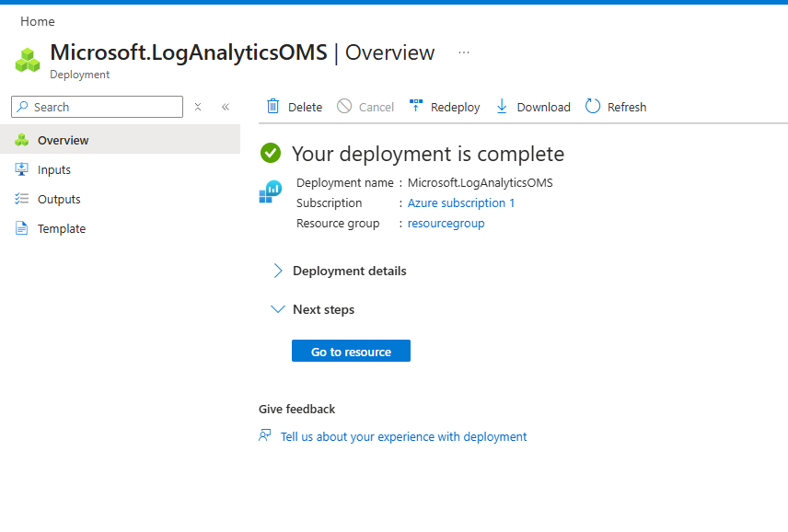Viewport: 788px width, 532px height.
Task: Click the Subscription field label
Action: [330, 203]
